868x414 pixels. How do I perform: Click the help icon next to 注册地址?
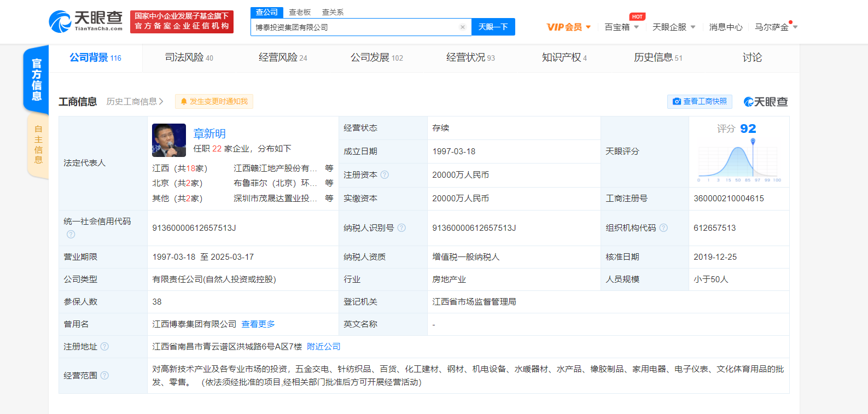click(x=104, y=347)
